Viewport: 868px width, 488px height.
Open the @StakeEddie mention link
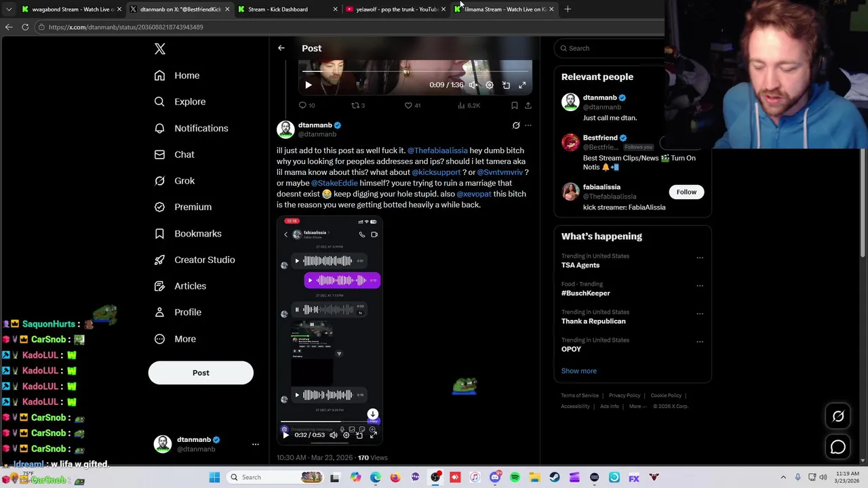[x=334, y=183]
